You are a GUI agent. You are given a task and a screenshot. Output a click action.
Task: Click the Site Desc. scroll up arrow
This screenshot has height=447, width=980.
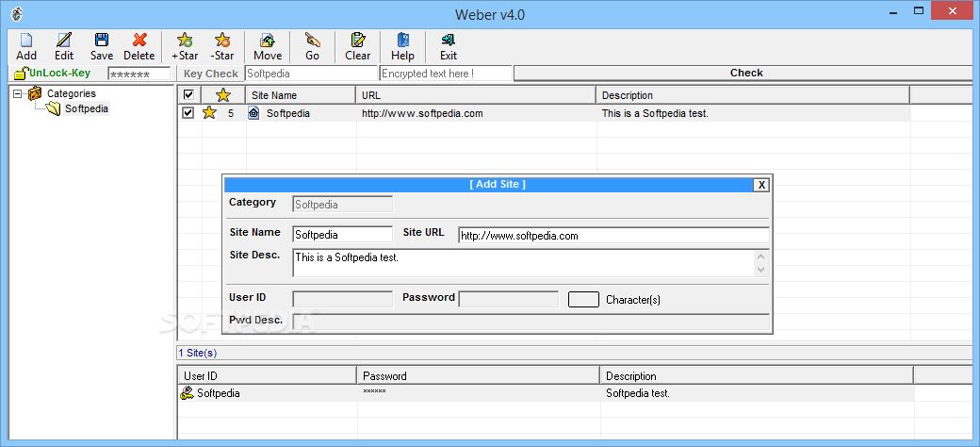click(x=761, y=257)
